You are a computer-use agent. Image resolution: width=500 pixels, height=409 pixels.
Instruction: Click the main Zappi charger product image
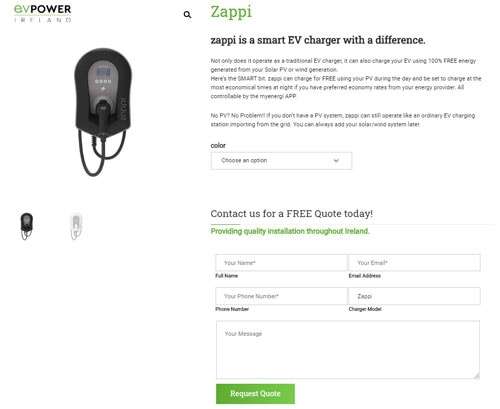pos(103,112)
